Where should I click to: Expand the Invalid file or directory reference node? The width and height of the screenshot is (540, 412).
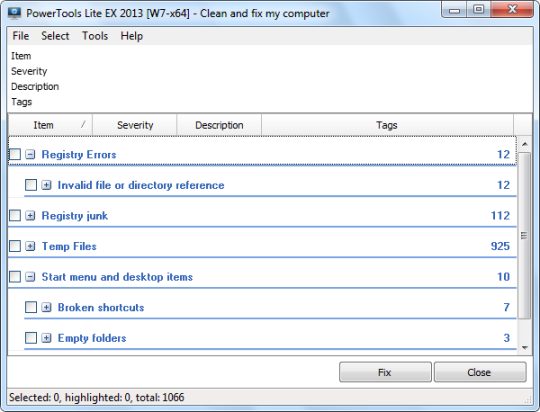[x=46, y=185]
